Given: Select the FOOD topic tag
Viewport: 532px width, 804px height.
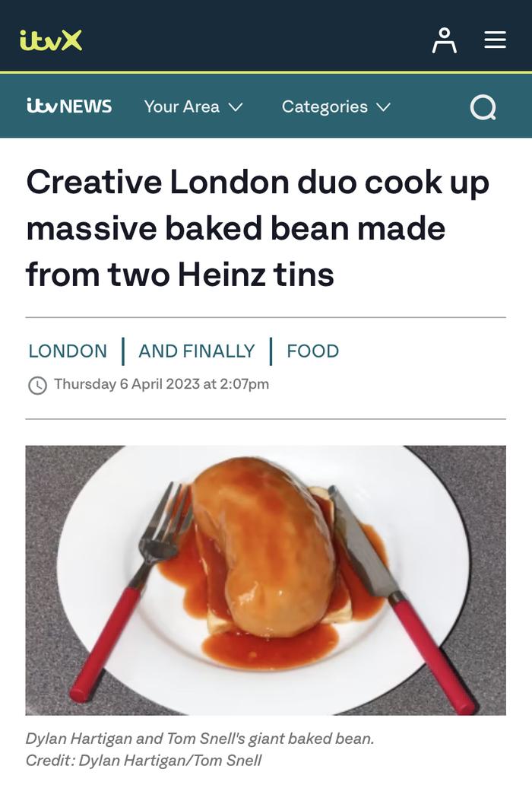Looking at the screenshot, I should pos(312,351).
